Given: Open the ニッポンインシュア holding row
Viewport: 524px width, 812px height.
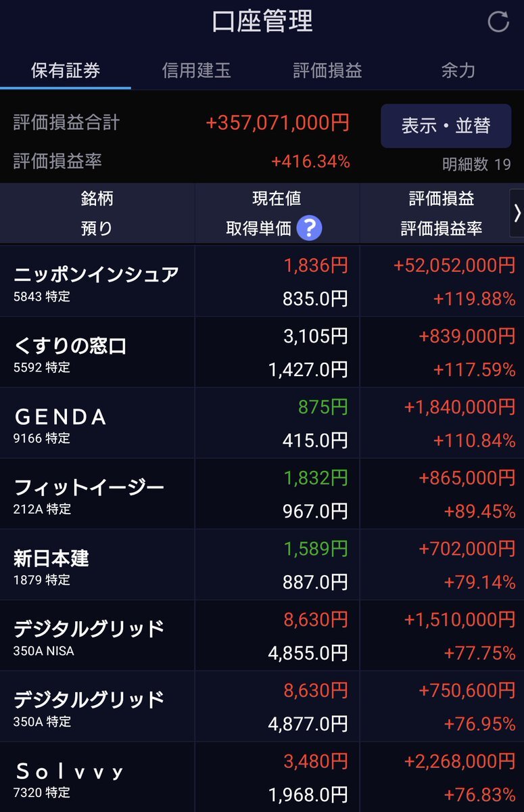Looking at the screenshot, I should (x=262, y=281).
